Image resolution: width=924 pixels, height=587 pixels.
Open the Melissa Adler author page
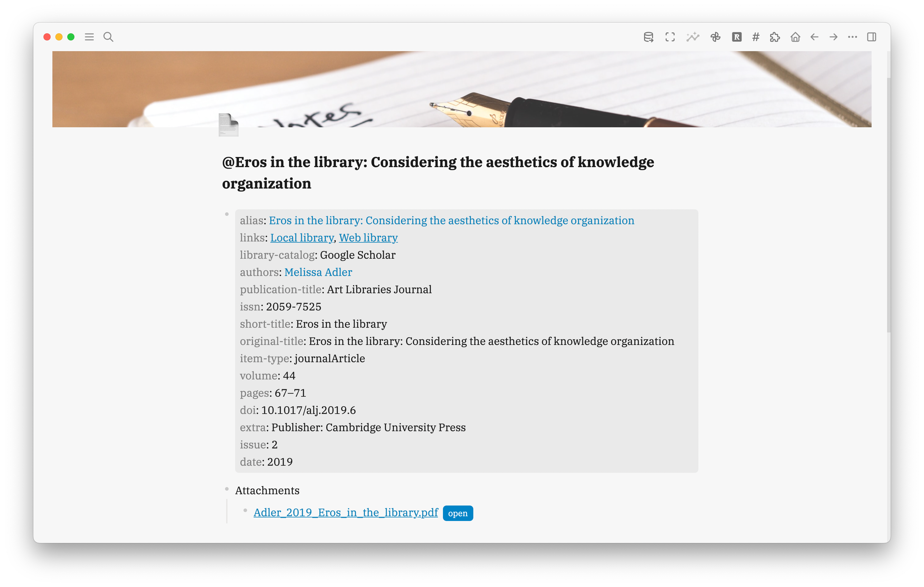point(318,272)
